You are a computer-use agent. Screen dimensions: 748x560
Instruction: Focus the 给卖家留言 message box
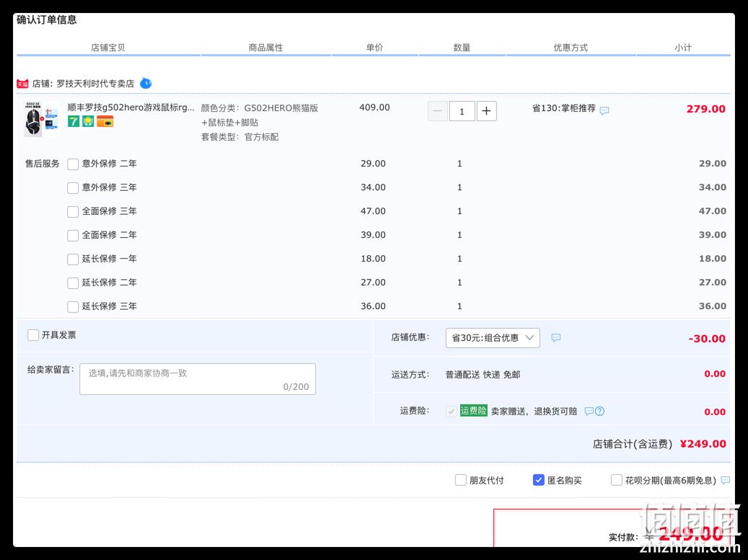point(198,379)
